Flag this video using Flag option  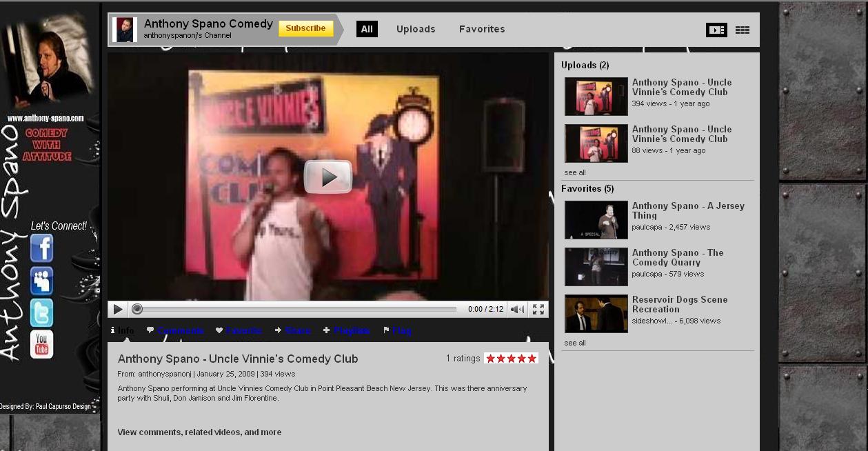(x=401, y=331)
